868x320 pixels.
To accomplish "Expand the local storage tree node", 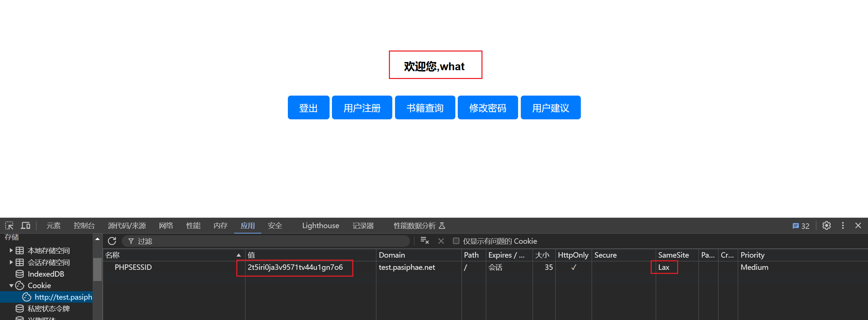I will click(11, 251).
